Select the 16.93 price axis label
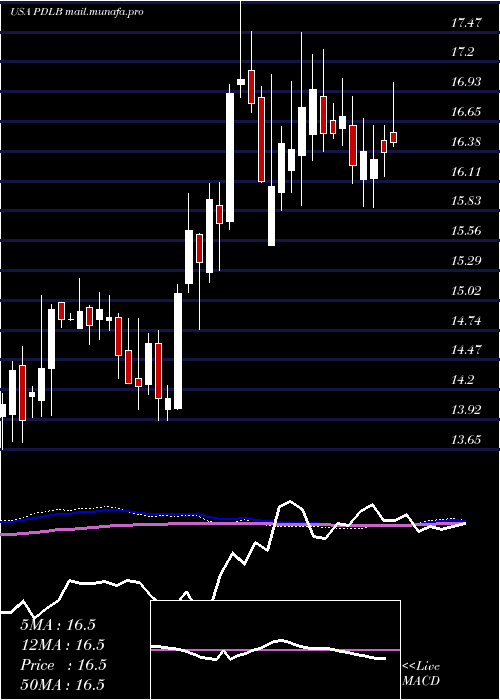This screenshot has height=700, width=500. point(466,82)
